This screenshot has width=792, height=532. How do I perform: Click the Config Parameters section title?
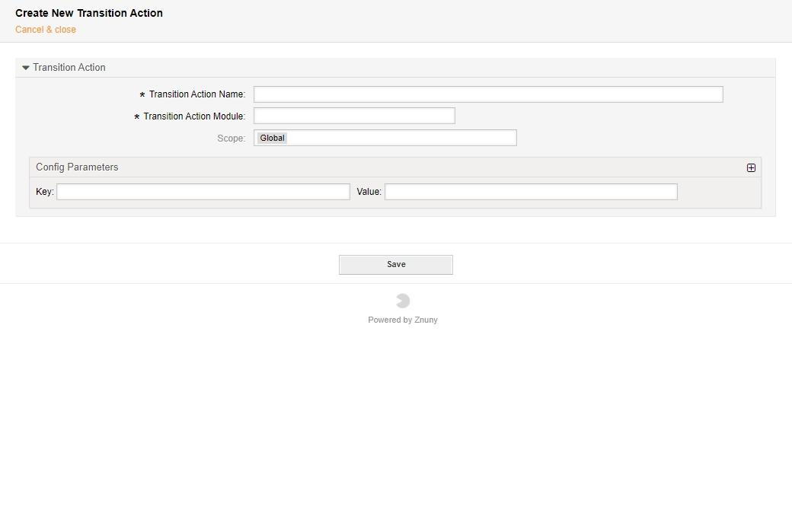76,167
